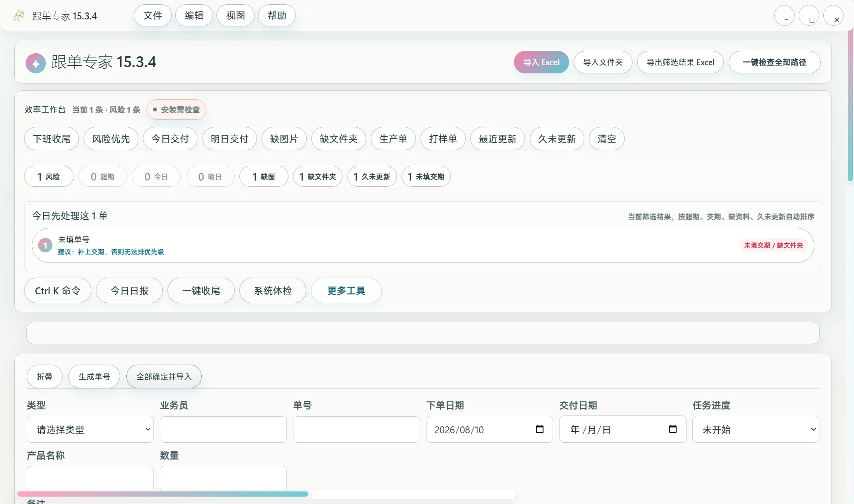Open Ctrl K 命令 palette
The width and height of the screenshot is (854, 504).
click(58, 290)
